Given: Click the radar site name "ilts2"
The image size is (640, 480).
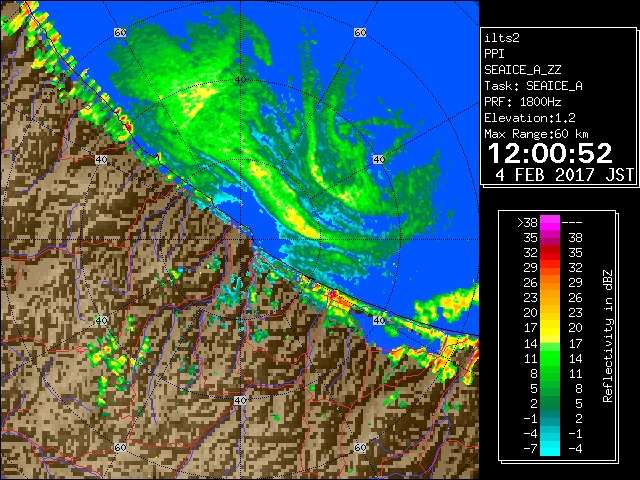Looking at the screenshot, I should (x=502, y=38).
